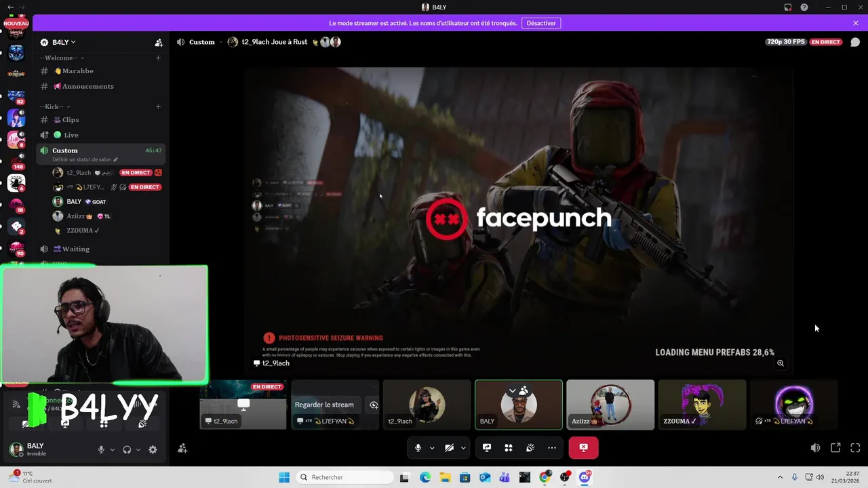
Task: Click the Aziizz participant tile
Action: (x=610, y=405)
